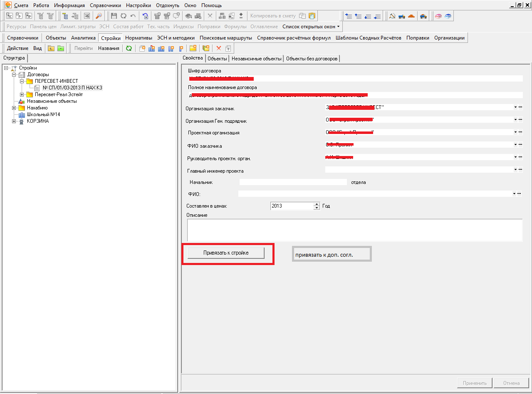Click the speech bubble with gear icon
Viewport: 532px width, 394px height.
[x=176, y=16]
